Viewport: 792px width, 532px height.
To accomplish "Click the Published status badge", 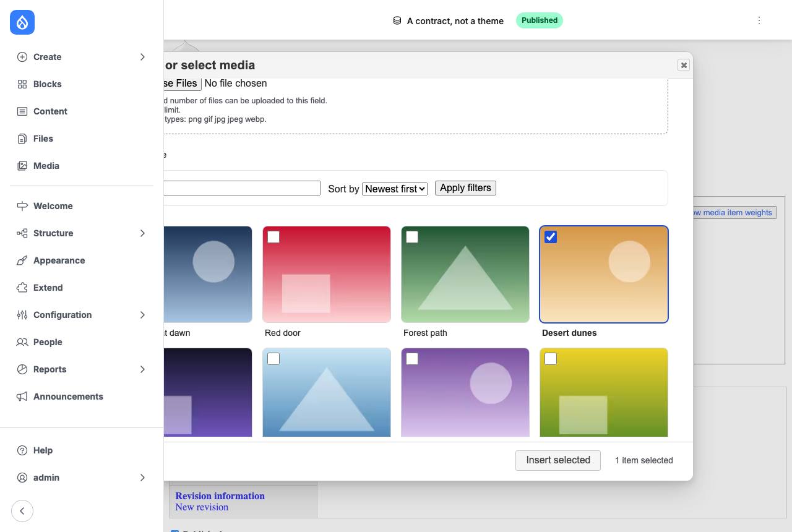I will (x=540, y=20).
